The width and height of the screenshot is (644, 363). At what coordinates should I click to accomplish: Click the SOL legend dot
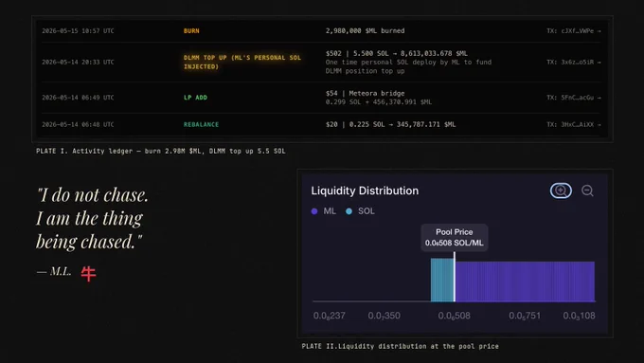tap(349, 211)
